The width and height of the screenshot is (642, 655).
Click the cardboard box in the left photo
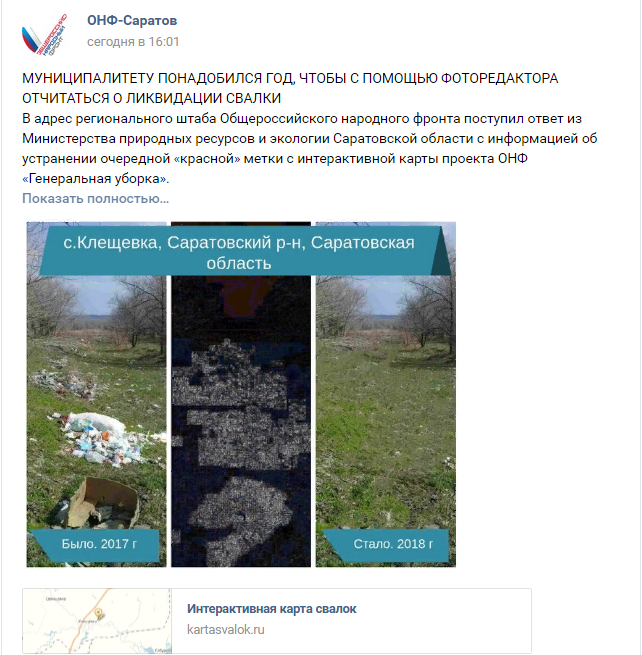(103, 503)
